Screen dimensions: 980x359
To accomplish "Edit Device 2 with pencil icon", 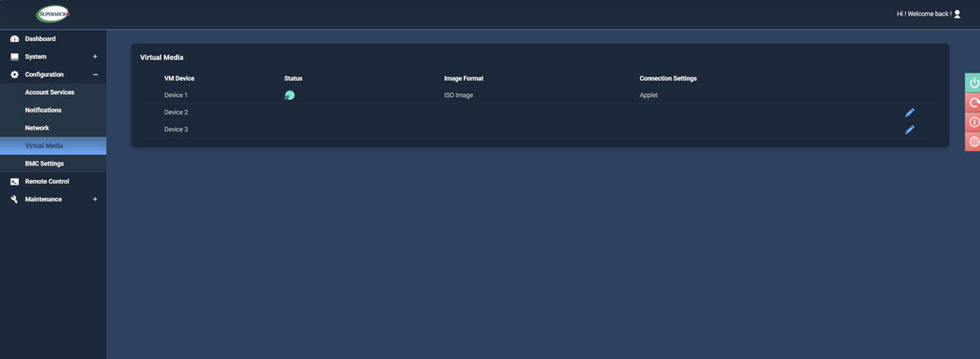I will pyautogui.click(x=910, y=113).
